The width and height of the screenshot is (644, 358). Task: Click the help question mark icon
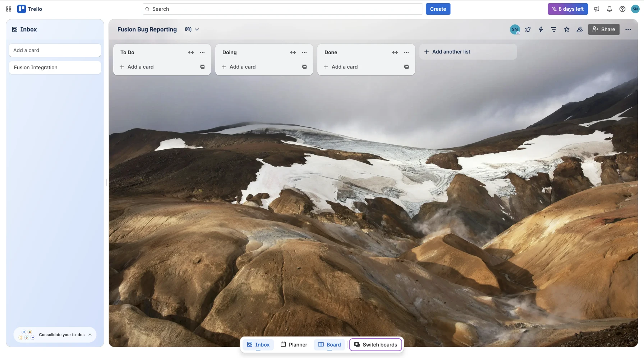pyautogui.click(x=622, y=9)
